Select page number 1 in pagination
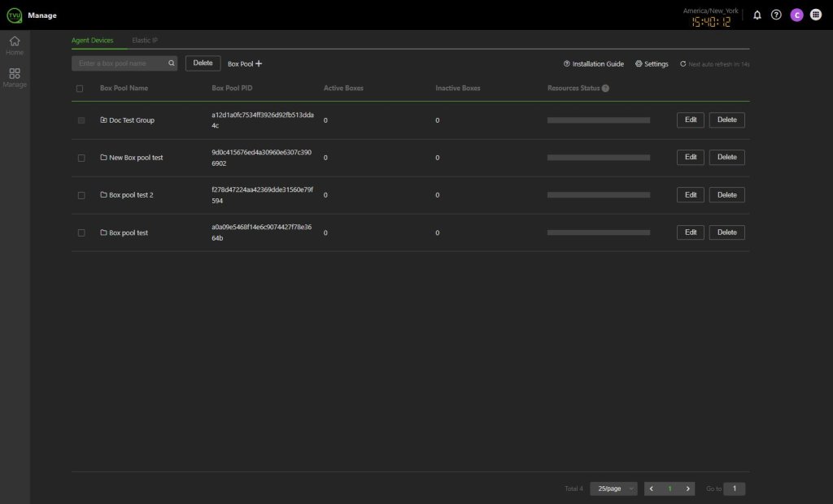 [670, 489]
